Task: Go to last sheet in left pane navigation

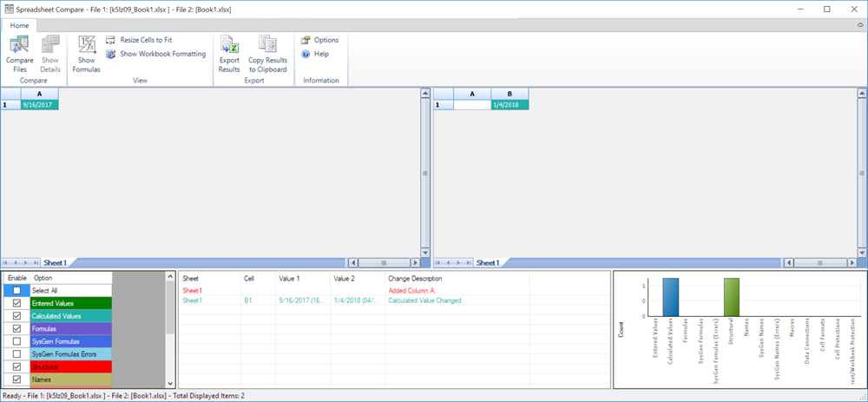Action: click(x=35, y=263)
